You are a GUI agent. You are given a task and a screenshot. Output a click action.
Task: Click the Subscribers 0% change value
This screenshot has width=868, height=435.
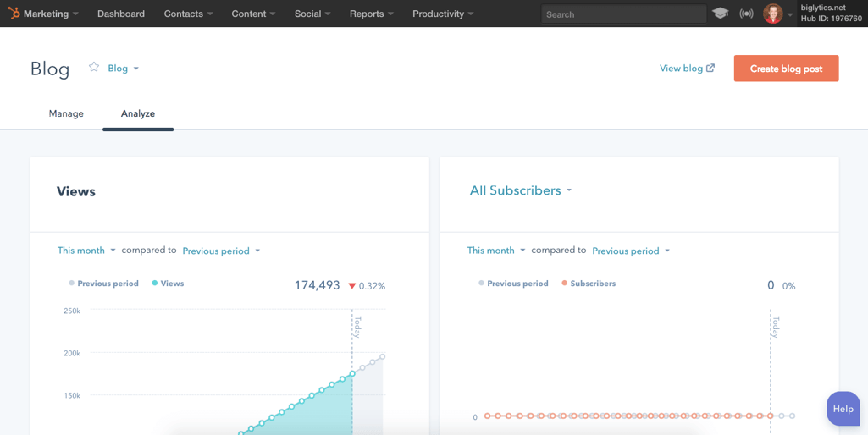click(x=788, y=286)
